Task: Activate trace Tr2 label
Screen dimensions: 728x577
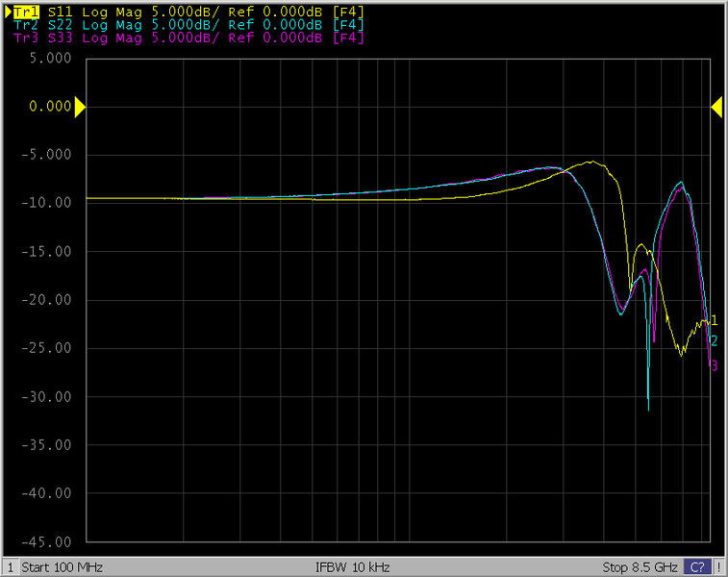Action: point(25,25)
